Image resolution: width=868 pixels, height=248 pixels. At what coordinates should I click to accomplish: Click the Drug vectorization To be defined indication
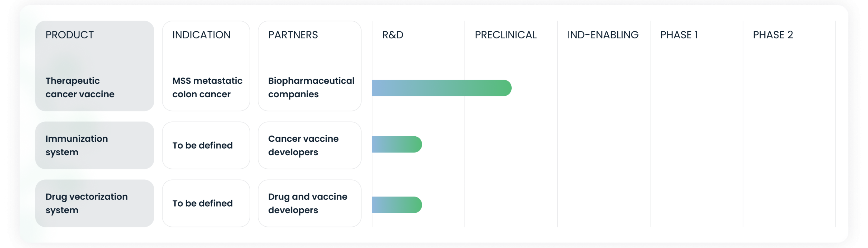point(206,203)
